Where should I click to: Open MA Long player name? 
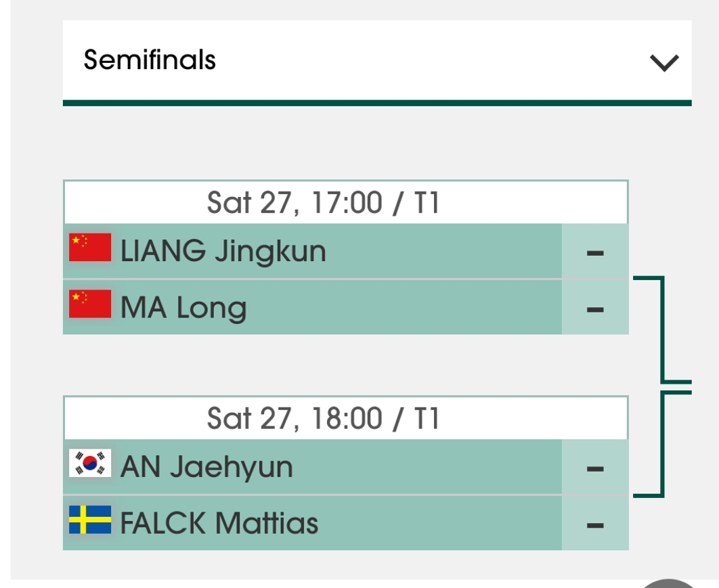183,307
